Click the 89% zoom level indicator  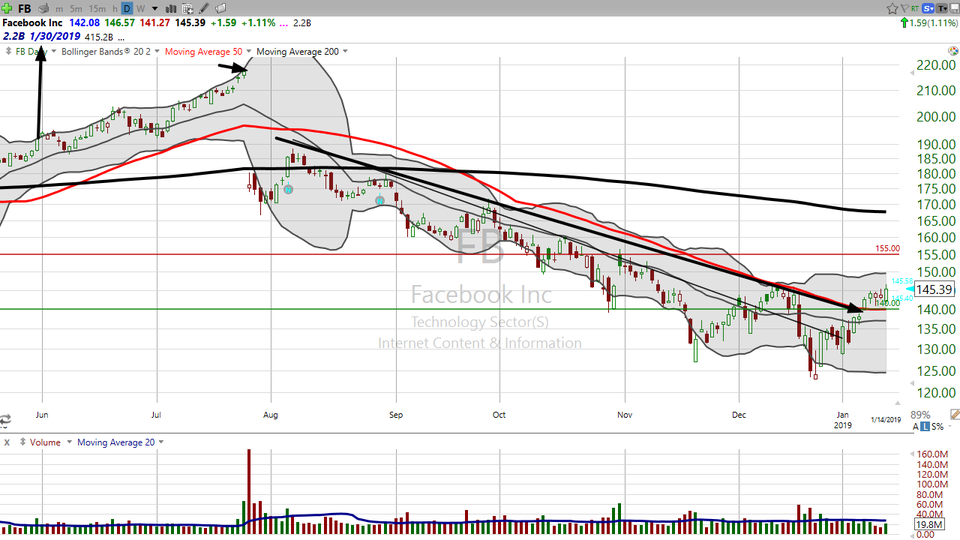pyautogui.click(x=920, y=414)
